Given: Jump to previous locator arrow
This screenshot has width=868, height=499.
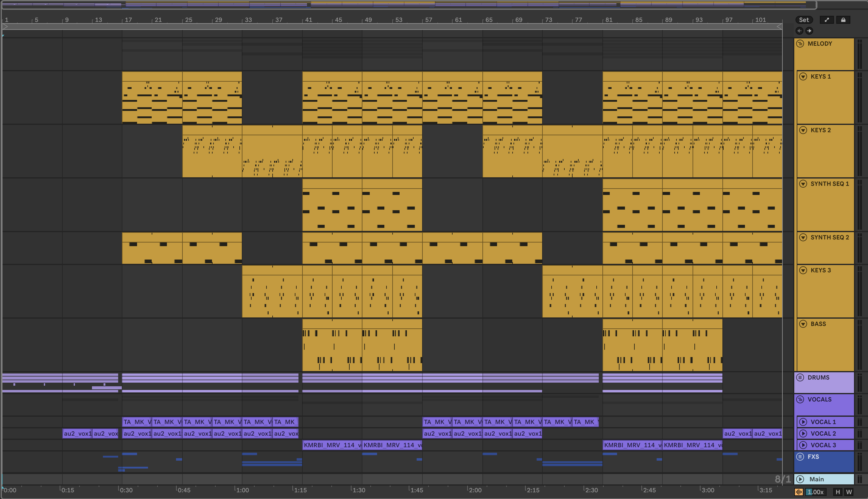Looking at the screenshot, I should coord(799,31).
